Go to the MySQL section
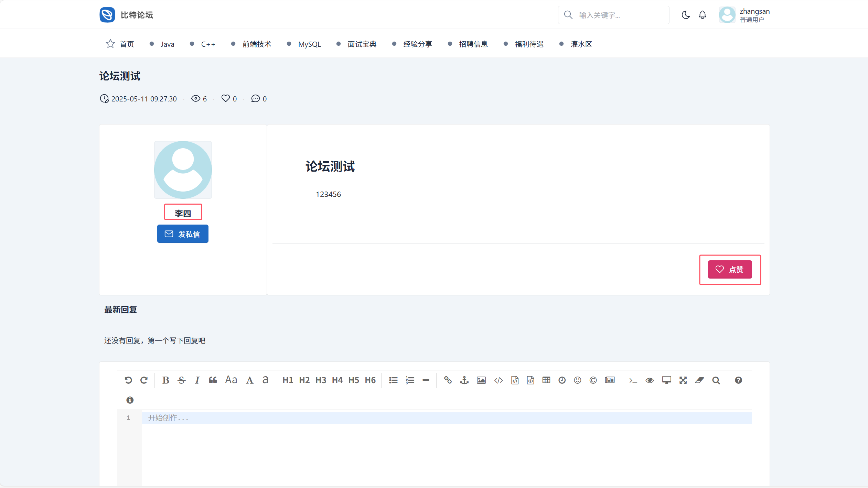This screenshot has height=488, width=868. (309, 44)
